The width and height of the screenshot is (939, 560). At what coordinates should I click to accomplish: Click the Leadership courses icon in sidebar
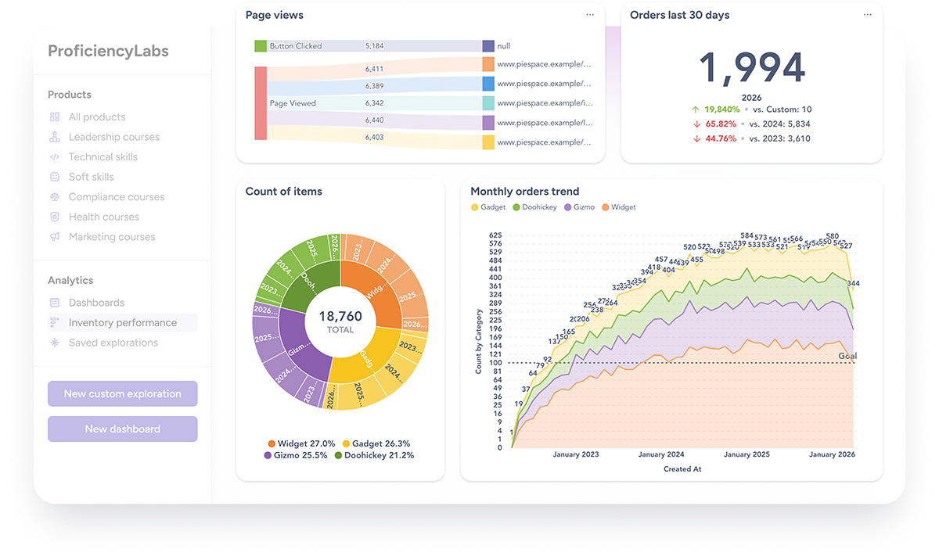[55, 137]
